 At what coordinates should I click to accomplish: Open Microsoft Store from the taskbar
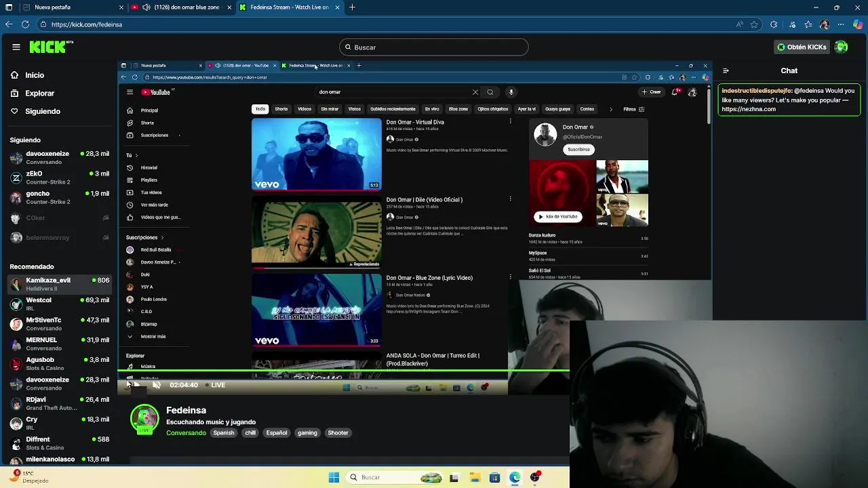(x=494, y=477)
